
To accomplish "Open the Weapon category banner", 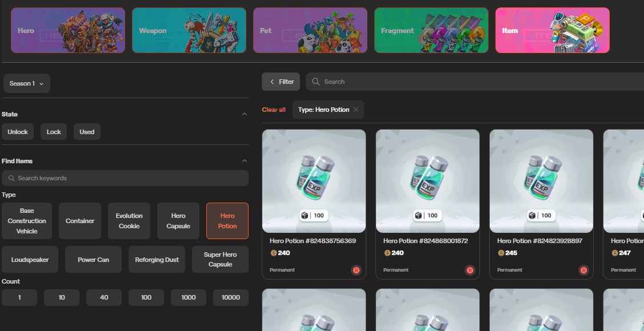I will point(189,30).
